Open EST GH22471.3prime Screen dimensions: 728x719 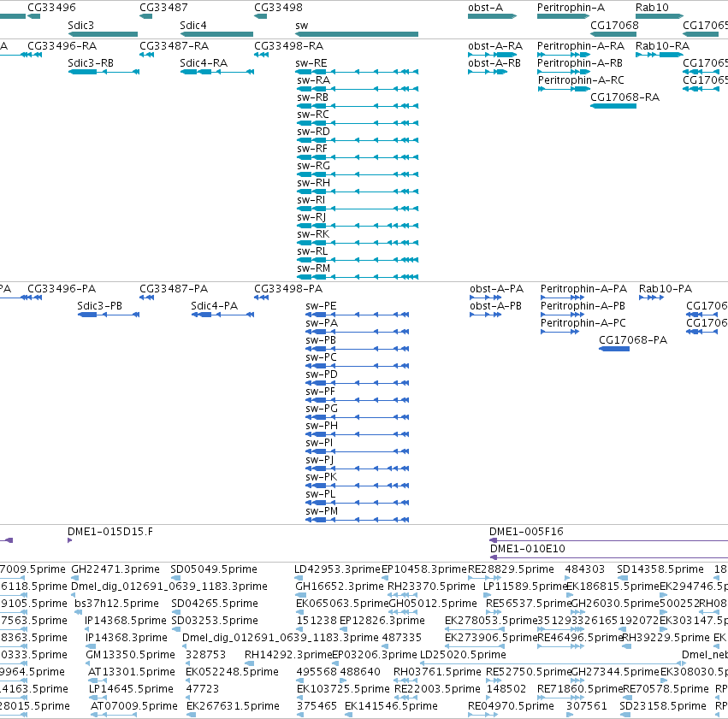tap(74, 578)
